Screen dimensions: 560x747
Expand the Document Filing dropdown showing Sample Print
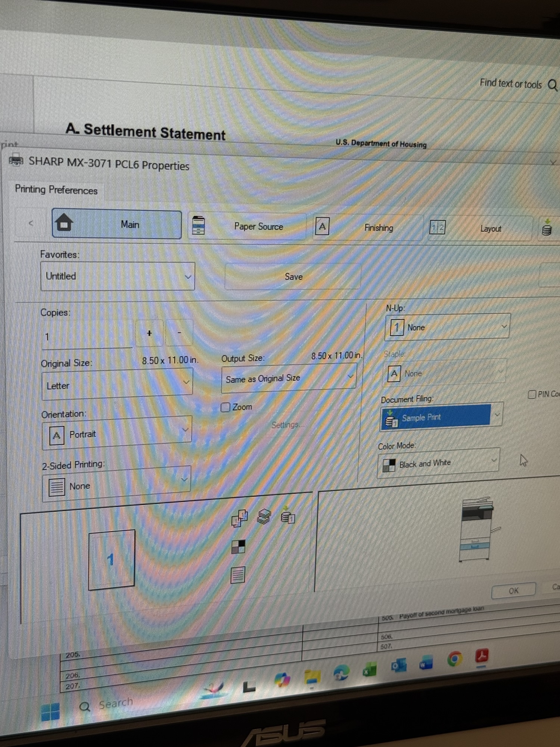coord(442,416)
